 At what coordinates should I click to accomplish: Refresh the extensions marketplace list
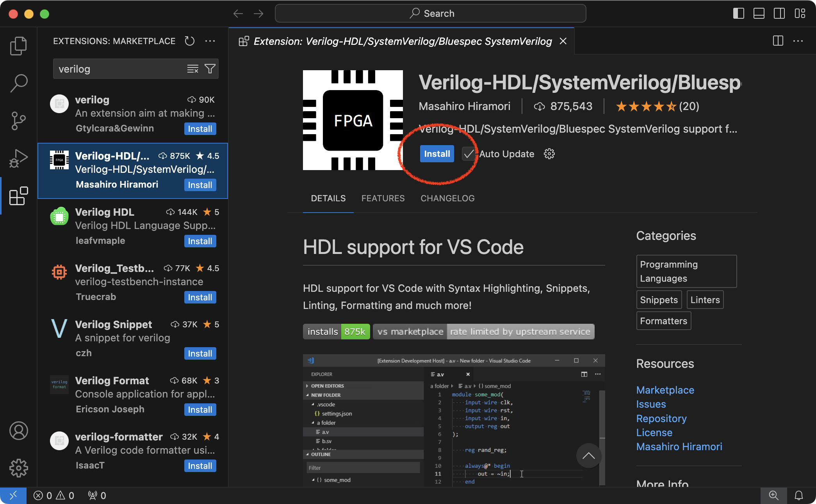[x=190, y=41]
